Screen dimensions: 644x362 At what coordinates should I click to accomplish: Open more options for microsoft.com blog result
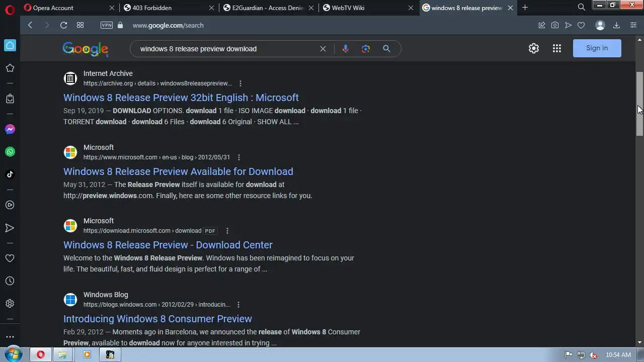(x=238, y=157)
